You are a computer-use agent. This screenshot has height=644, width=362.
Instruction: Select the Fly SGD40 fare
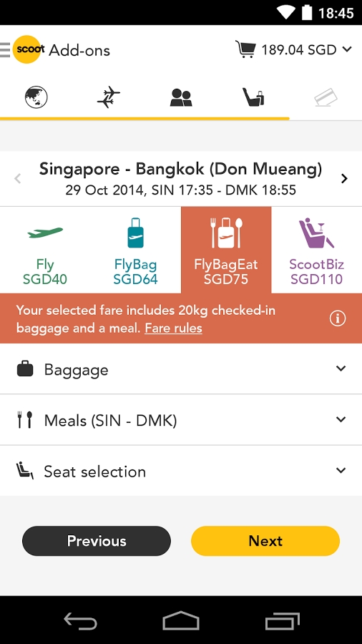(45, 250)
